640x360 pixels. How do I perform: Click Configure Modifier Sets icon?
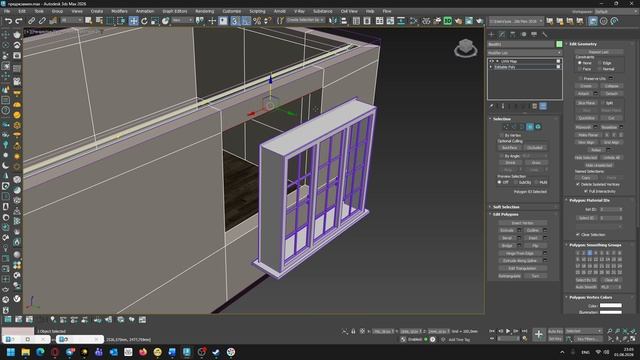pyautogui.click(x=535, y=106)
